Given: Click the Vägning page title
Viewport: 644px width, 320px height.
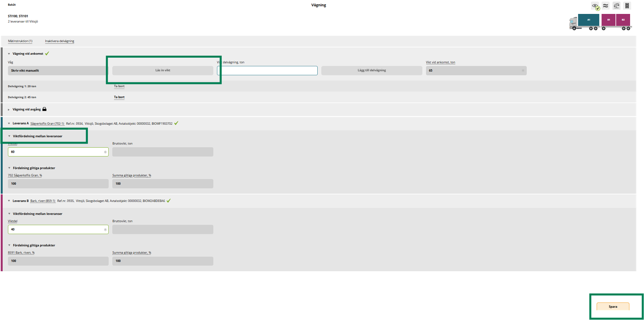Looking at the screenshot, I should (319, 5).
